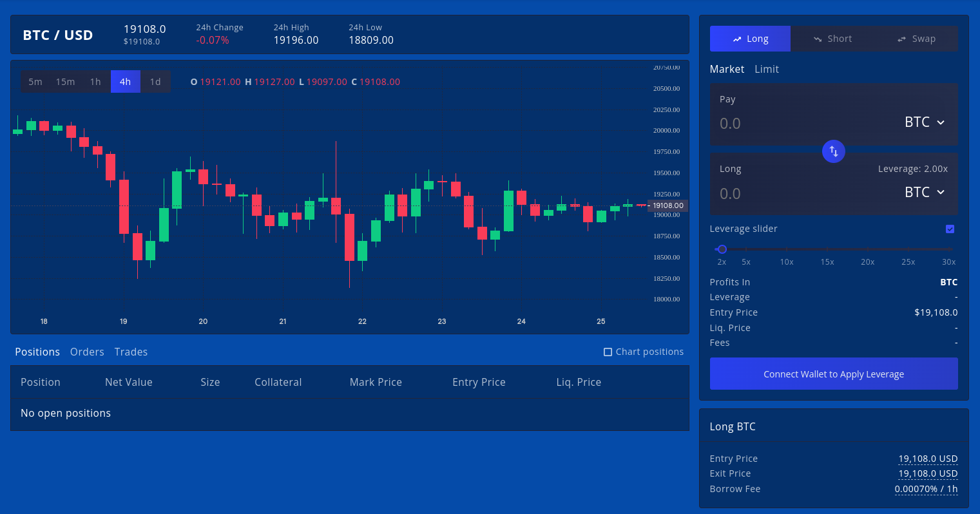The width and height of the screenshot is (980, 514).
Task: Enable the Chart positions checkbox
Action: 608,352
